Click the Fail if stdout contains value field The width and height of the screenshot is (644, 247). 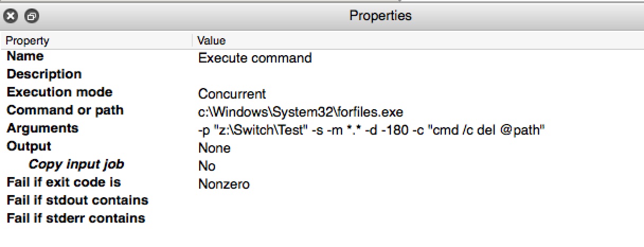[418, 201]
